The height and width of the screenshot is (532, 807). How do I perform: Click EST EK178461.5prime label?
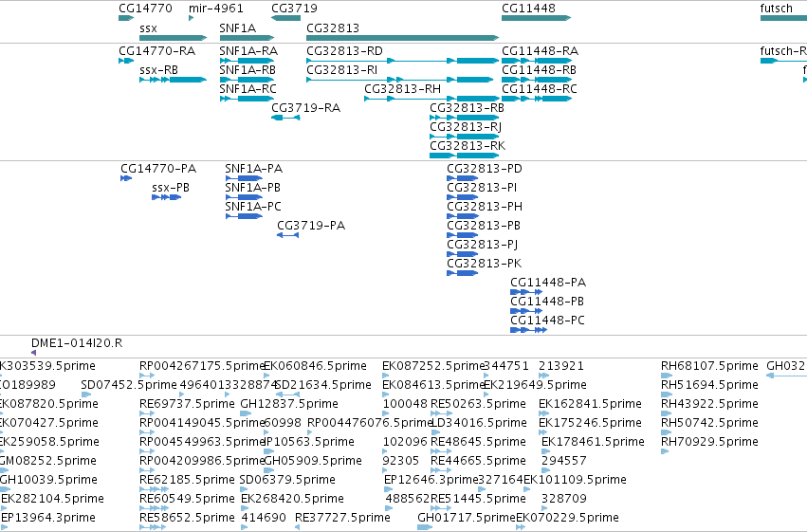pos(593,442)
